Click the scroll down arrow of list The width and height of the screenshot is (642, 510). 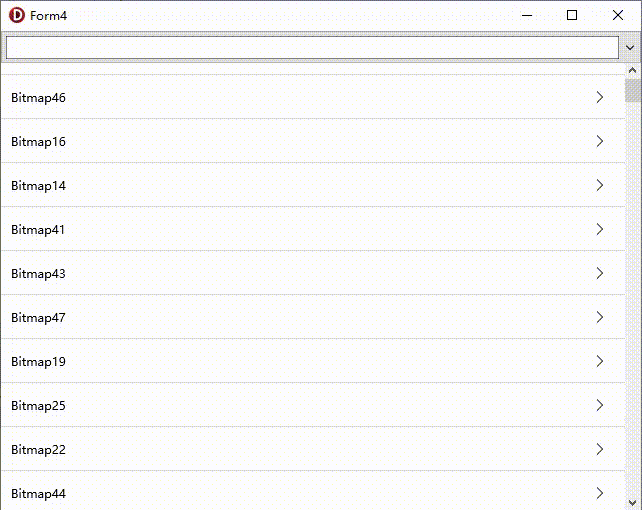coord(632,501)
